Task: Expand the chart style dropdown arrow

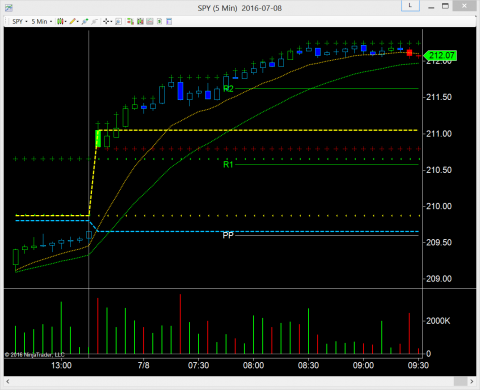Action: coord(66,22)
